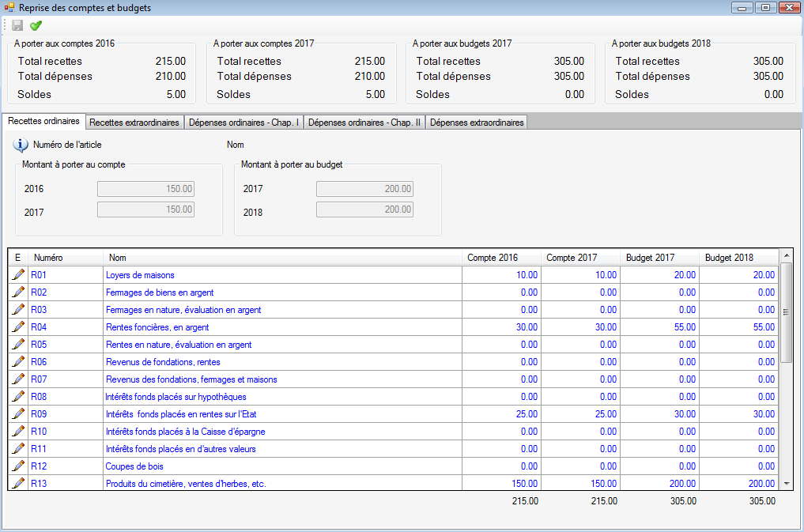
Task: Click the Nom column header in the table
Action: (282, 257)
